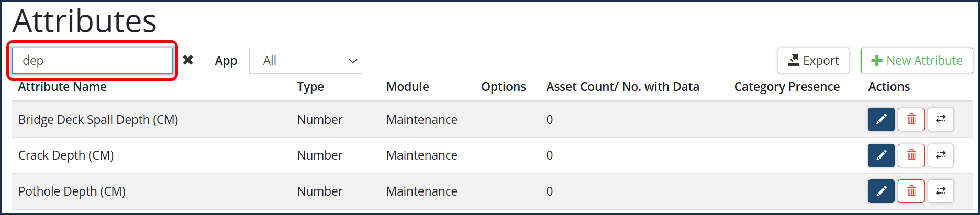
Task: Delete the Crack Depth (CM) attribute
Action: pyautogui.click(x=911, y=155)
